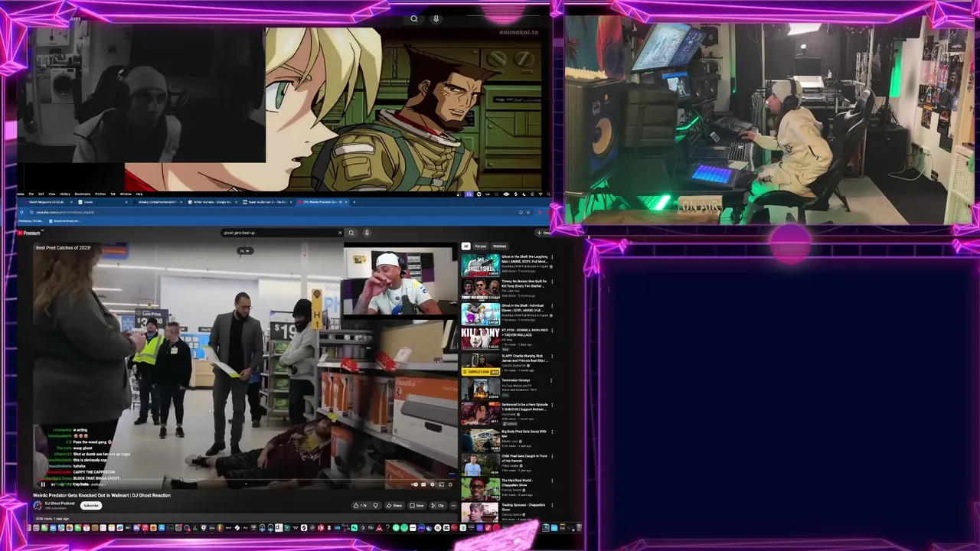The width and height of the screenshot is (980, 551).
Task: Click YouTube search magnifier button
Action: 351,233
